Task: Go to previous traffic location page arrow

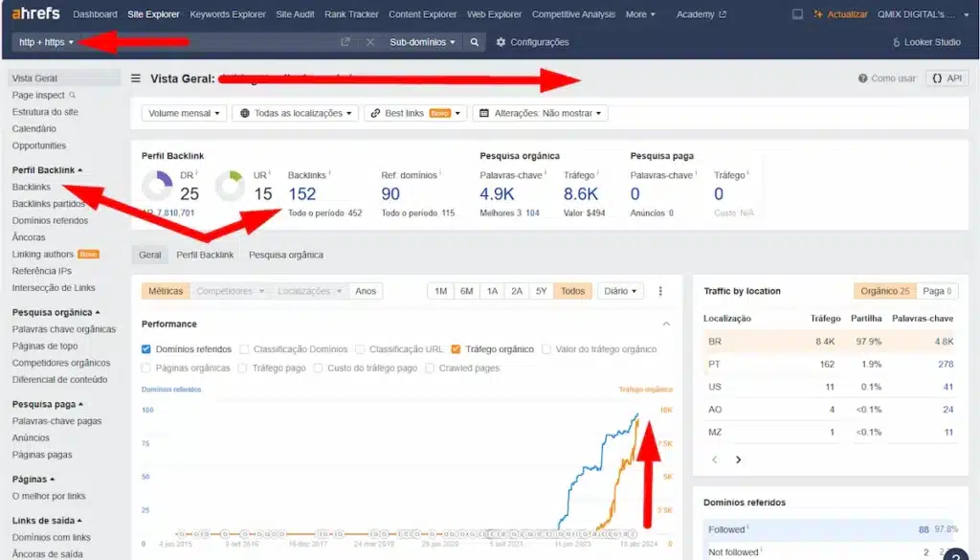Action: 715,459
